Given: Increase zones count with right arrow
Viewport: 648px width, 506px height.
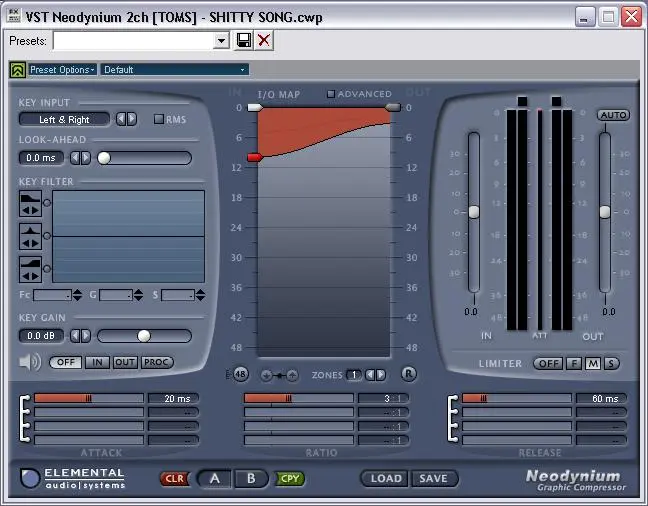Looking at the screenshot, I should click(x=381, y=375).
